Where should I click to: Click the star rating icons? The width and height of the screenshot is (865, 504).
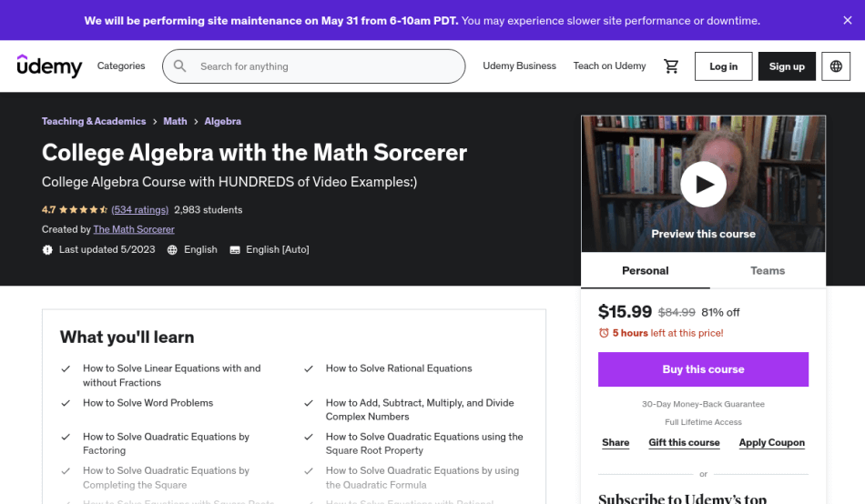(83, 210)
